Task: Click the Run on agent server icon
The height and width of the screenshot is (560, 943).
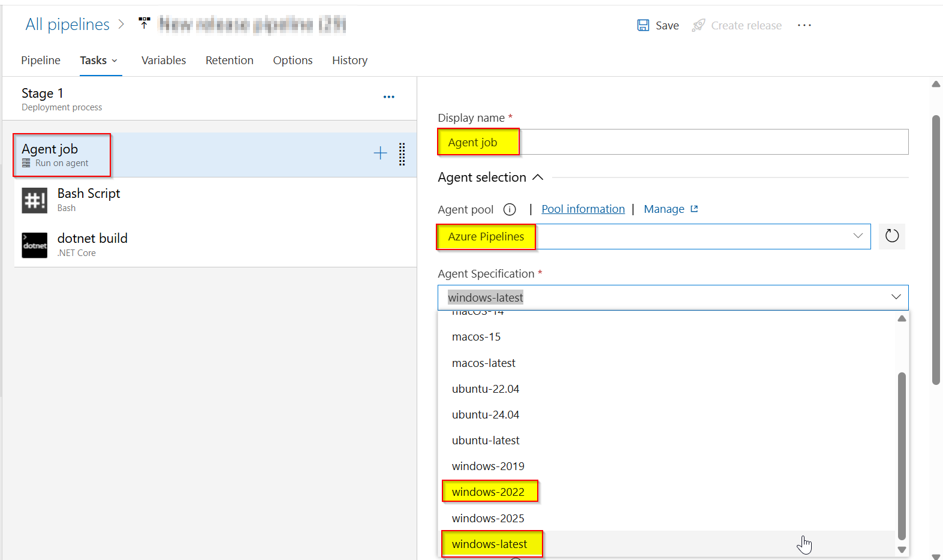Action: coord(26,163)
